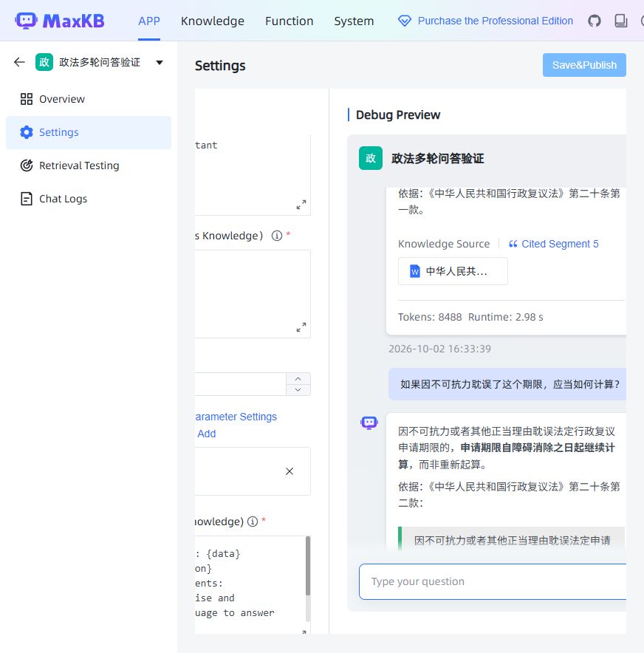
Task: Click the green 政 app avatar in sidebar
Action: 44,63
